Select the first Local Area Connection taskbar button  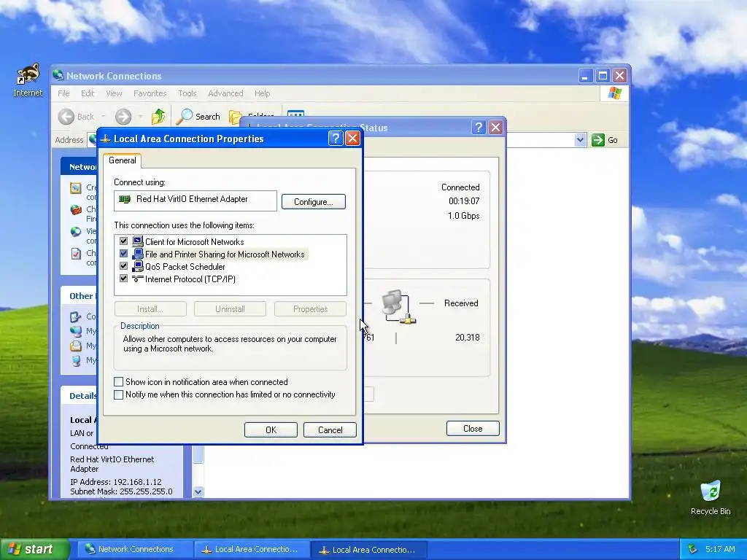pyautogui.click(x=252, y=549)
